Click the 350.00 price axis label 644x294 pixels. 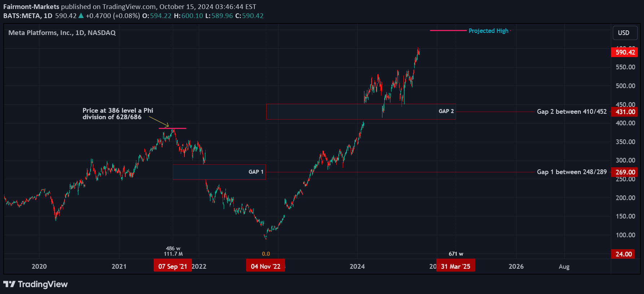coord(625,142)
